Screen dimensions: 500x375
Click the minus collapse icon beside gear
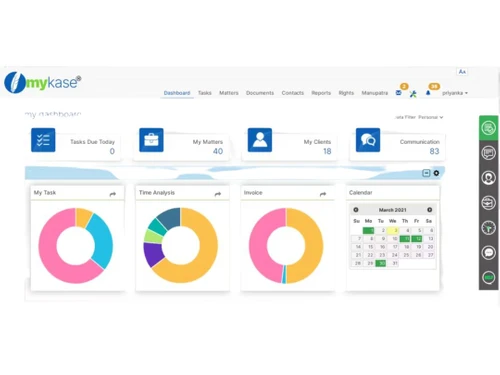tap(426, 173)
